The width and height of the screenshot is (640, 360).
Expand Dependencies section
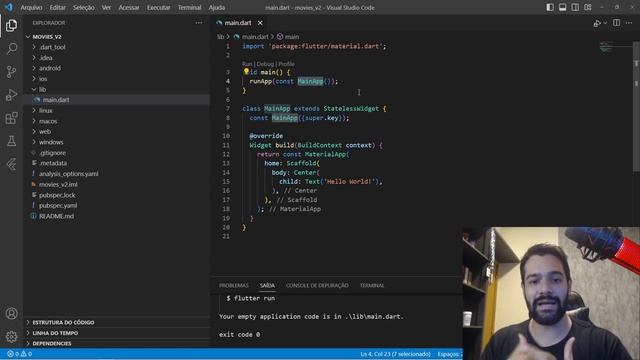(x=116, y=343)
